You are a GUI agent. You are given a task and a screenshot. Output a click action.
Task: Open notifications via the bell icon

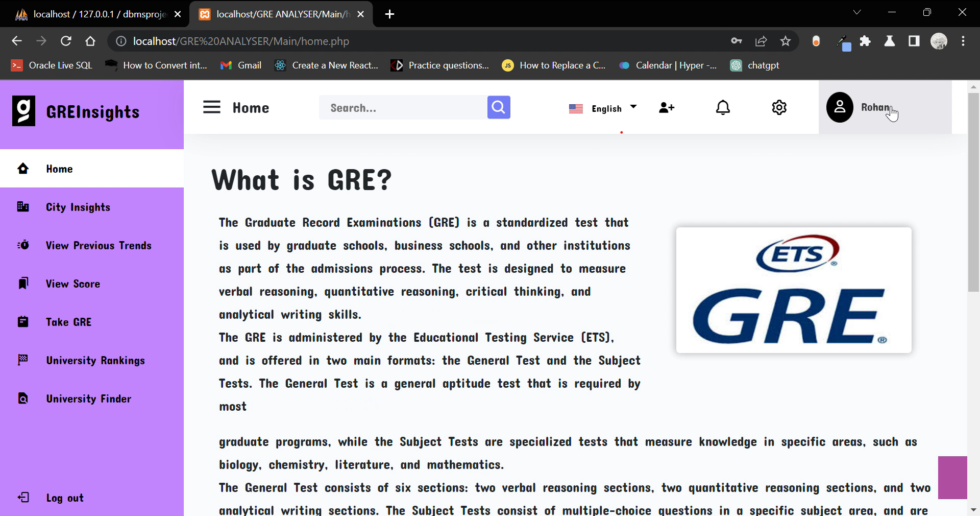[723, 107]
